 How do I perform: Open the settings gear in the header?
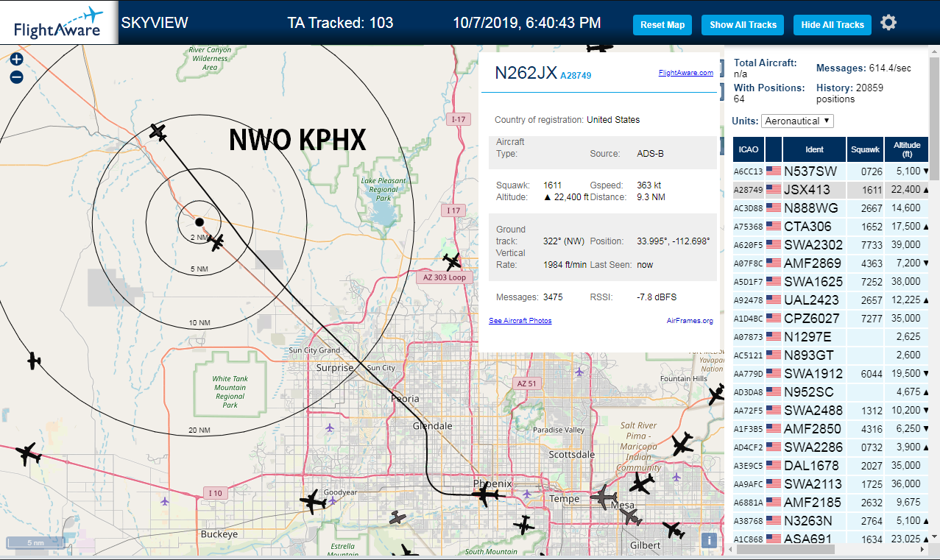click(888, 23)
